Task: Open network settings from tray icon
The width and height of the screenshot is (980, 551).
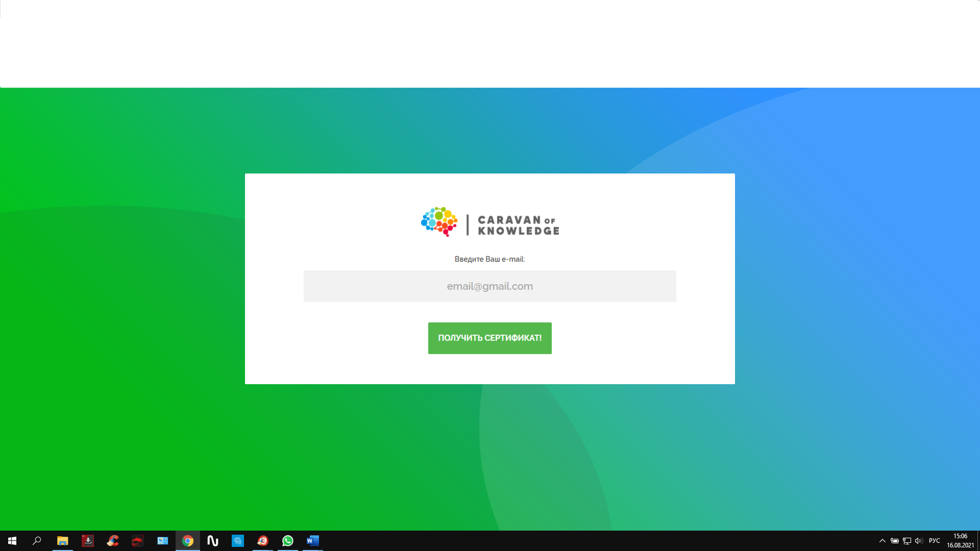Action: 907,541
